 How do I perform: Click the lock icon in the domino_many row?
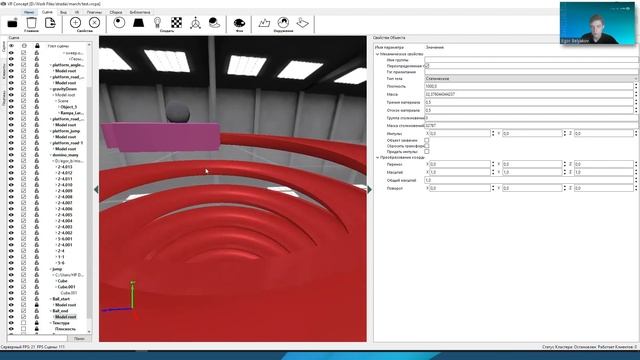click(x=37, y=155)
